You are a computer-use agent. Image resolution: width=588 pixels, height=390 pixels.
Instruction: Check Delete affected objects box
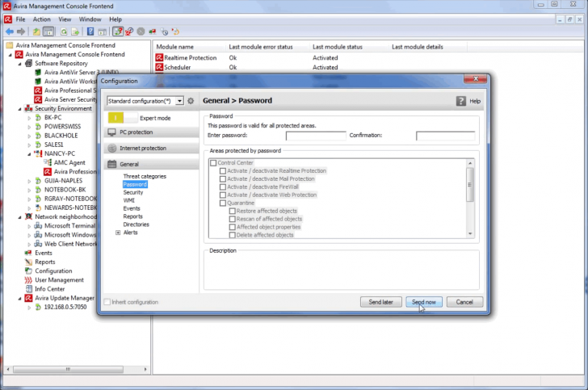[x=232, y=235]
